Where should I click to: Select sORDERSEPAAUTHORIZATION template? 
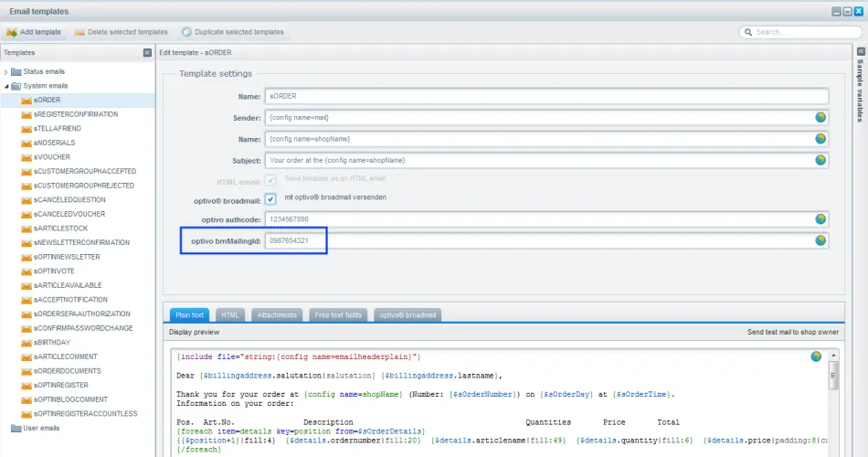(x=82, y=314)
